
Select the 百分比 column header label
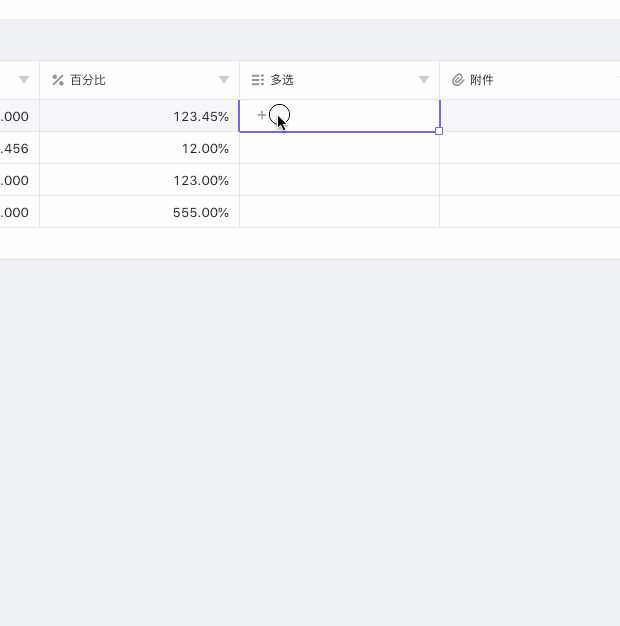pos(88,80)
